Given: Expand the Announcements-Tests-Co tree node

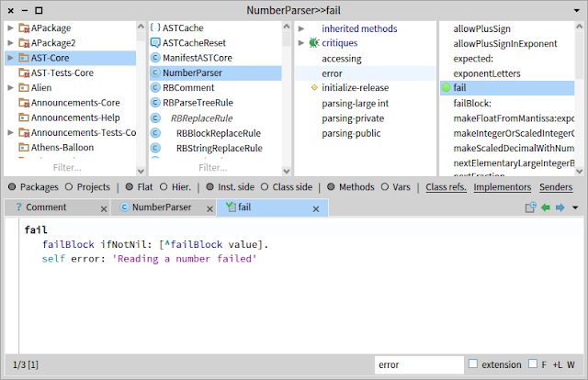Looking at the screenshot, I should [x=10, y=132].
